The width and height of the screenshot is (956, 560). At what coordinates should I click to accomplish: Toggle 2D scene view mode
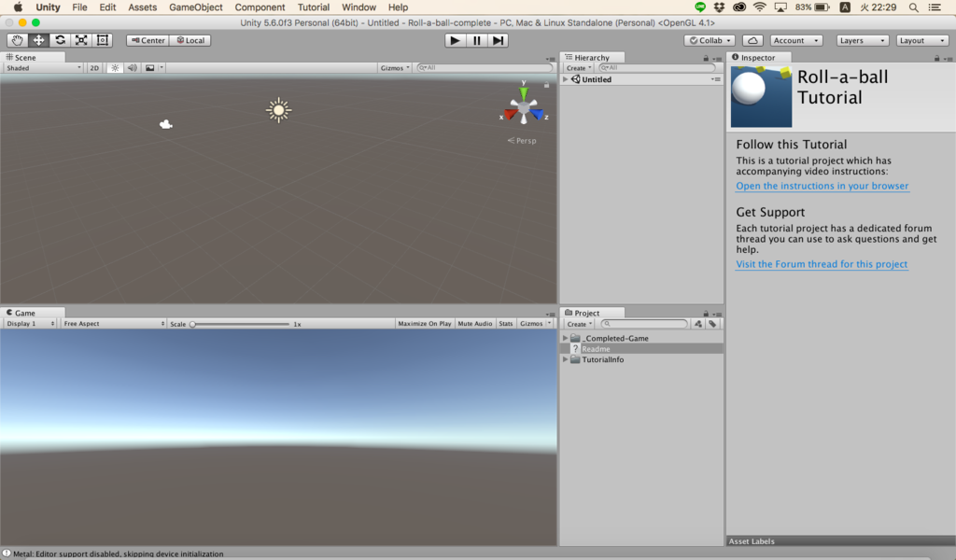[94, 67]
